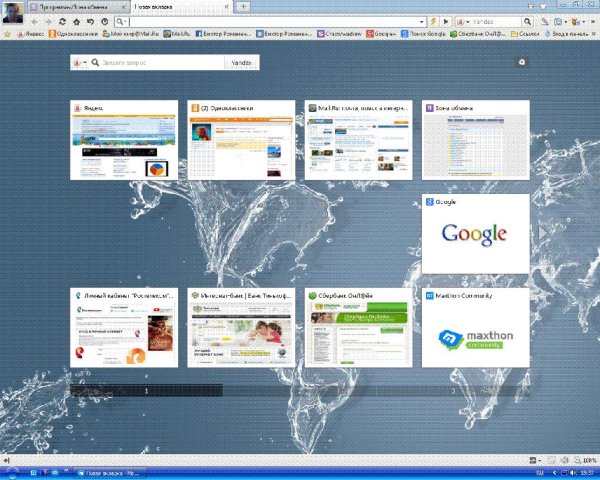Open the Интернет-банк quick dial thumbnail
The image size is (600, 480).
[x=241, y=328]
